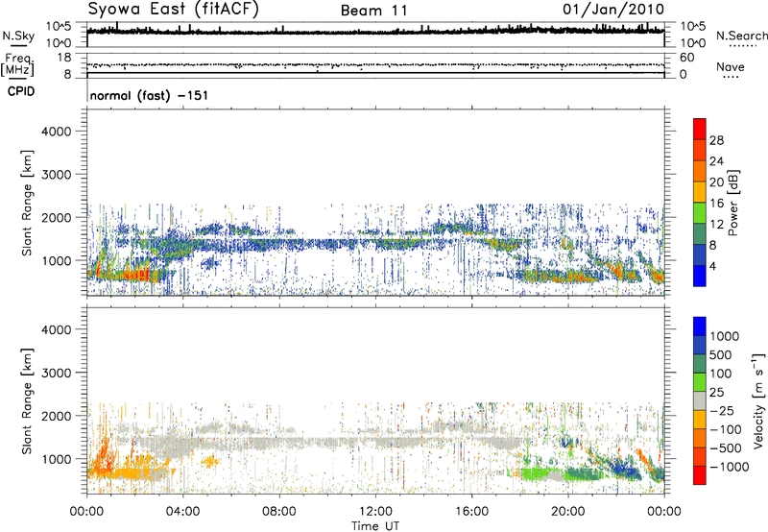Click 'Slant Range [km]' label of the velocity panel
Screen dimensions: 768x532
(x=27, y=401)
